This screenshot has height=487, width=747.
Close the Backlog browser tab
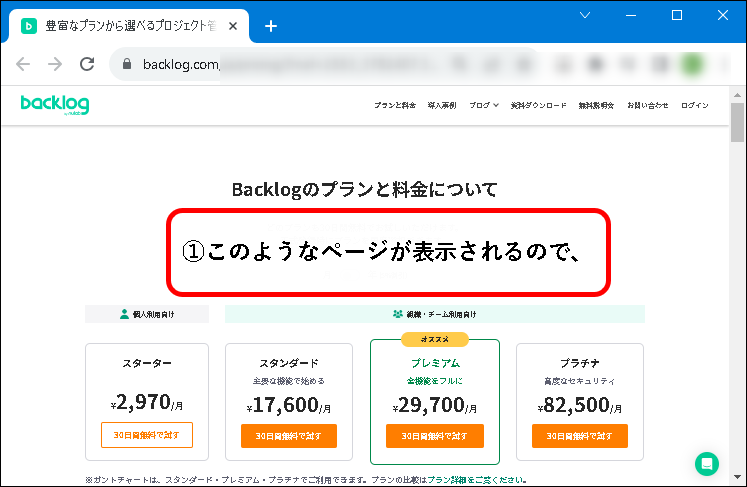pos(233,26)
